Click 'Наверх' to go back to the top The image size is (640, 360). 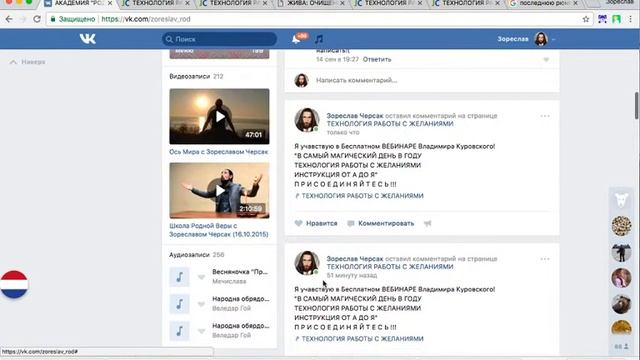click(x=27, y=62)
